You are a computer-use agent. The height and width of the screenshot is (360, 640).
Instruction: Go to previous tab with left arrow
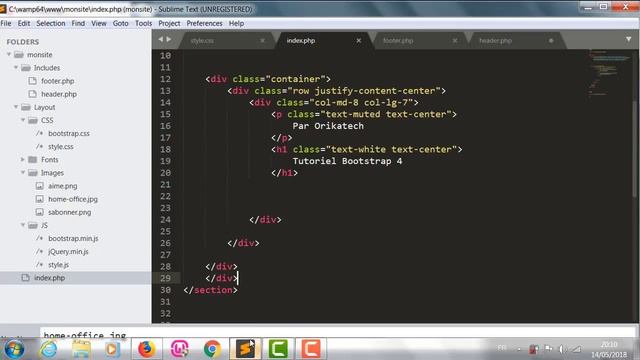coord(160,39)
